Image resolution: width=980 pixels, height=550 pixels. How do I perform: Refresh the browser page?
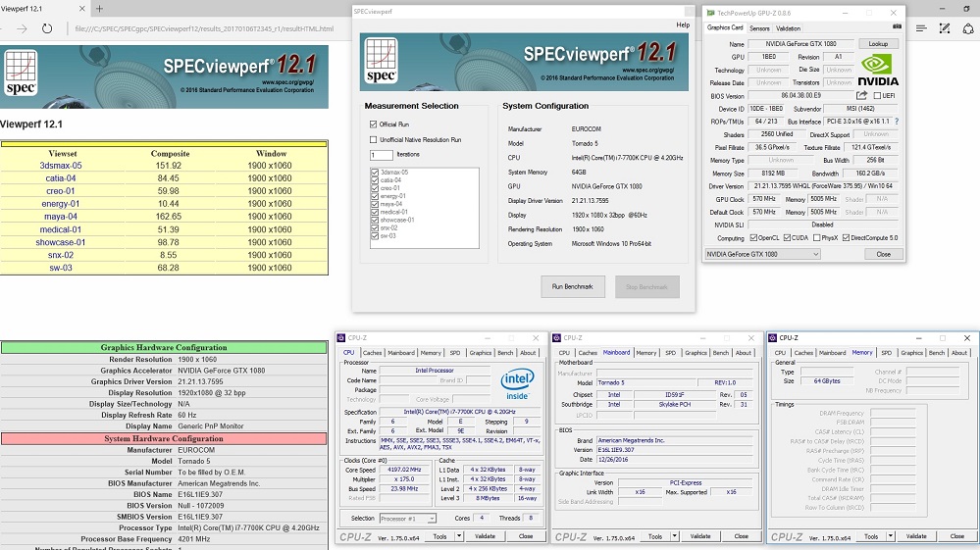[47, 28]
